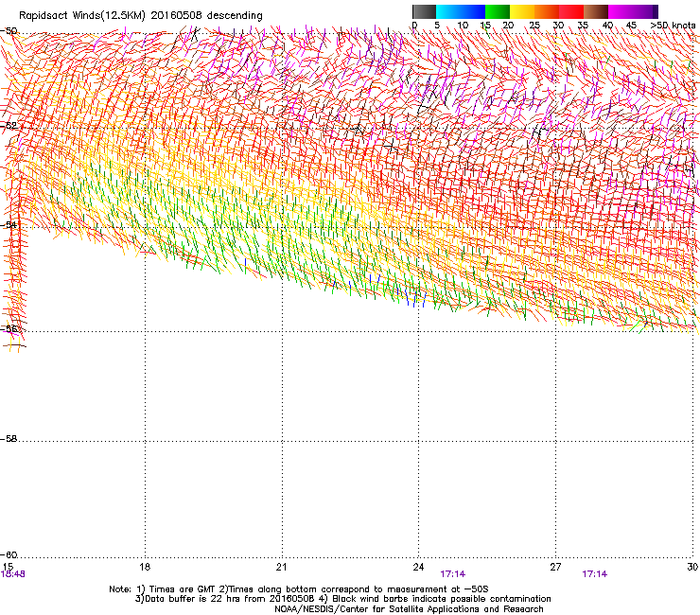Click the '17:14' time near longitude 24
700x615 pixels.
453,574
